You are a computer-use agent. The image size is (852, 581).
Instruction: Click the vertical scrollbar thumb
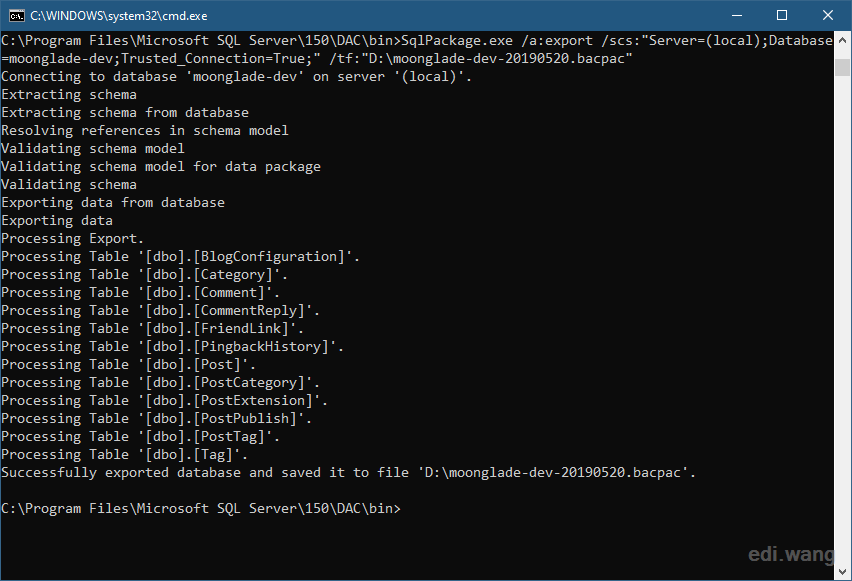(842, 67)
